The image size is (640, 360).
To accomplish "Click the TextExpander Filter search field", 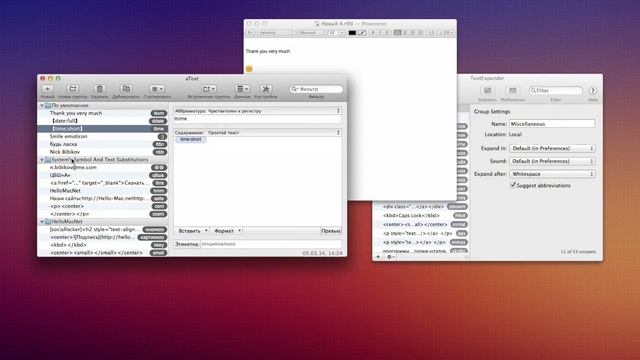I will pyautogui.click(x=556, y=90).
